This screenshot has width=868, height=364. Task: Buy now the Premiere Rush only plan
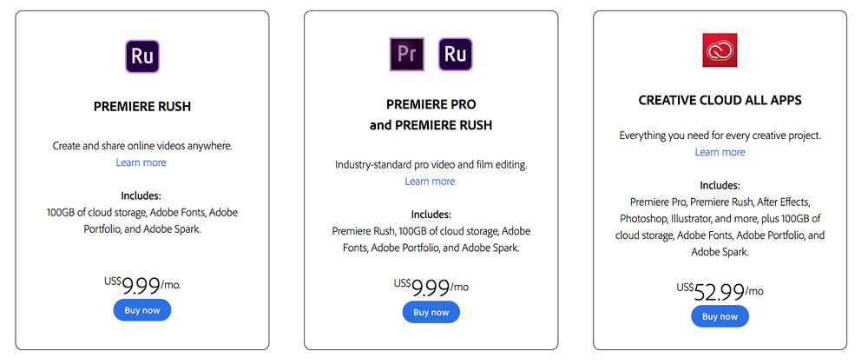[x=141, y=309]
